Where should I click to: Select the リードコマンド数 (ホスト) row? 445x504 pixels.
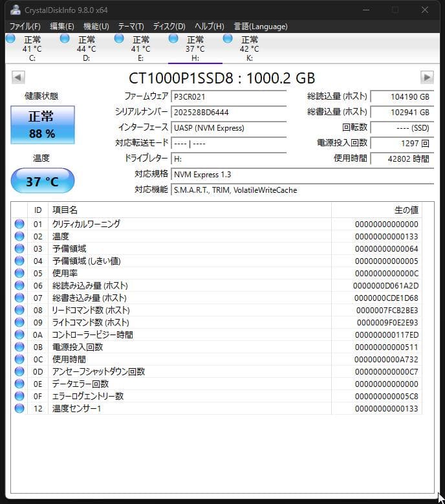[x=217, y=310]
